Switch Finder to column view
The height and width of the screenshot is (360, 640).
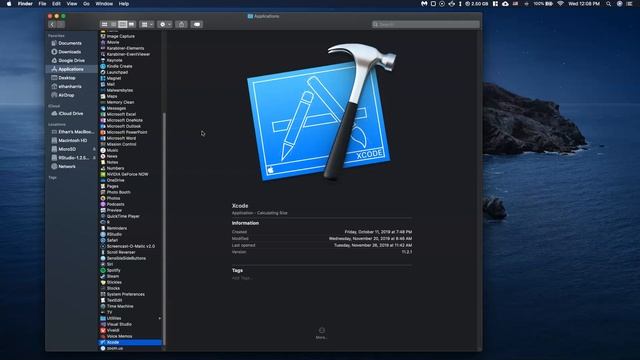[122, 24]
